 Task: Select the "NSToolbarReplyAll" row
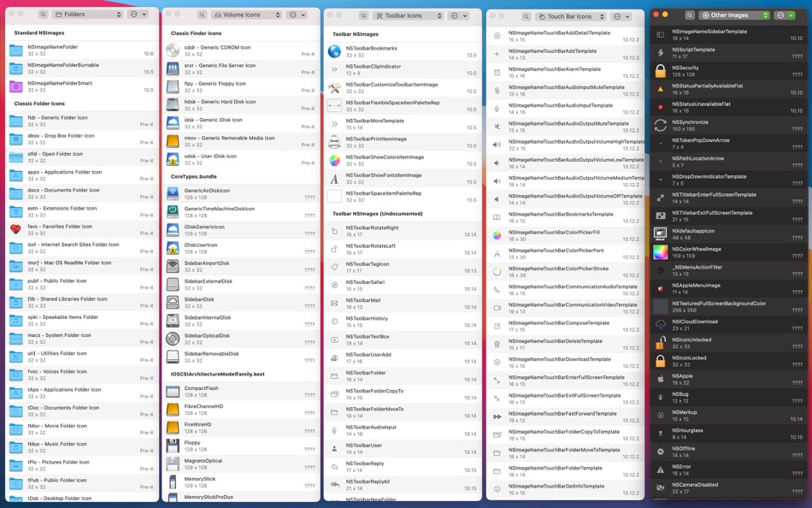coord(403,485)
